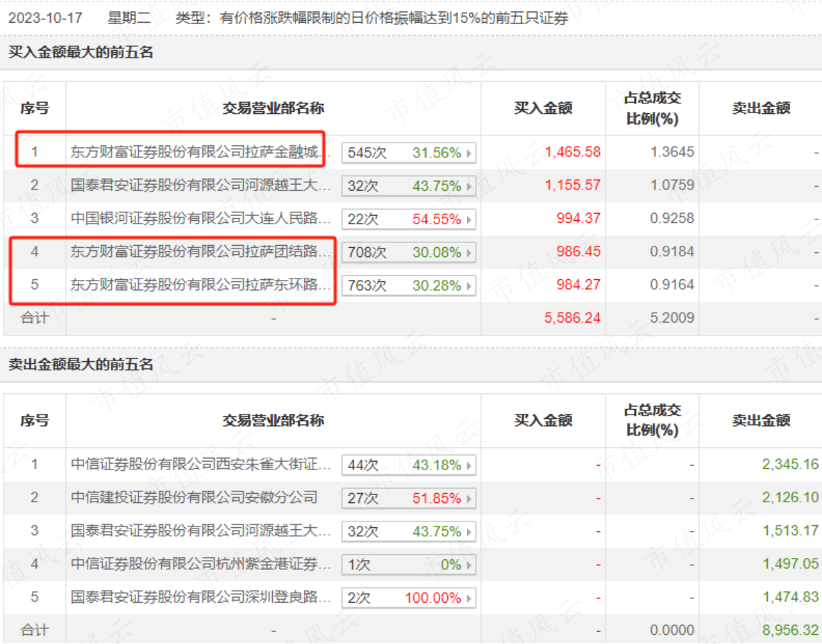
Task: Click 交易营业部名称 header in sell table
Action: 273,420
